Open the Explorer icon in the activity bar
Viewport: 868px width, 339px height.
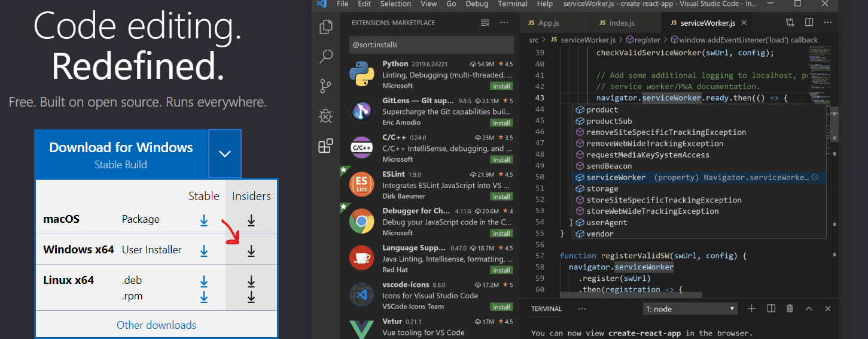pyautogui.click(x=326, y=27)
